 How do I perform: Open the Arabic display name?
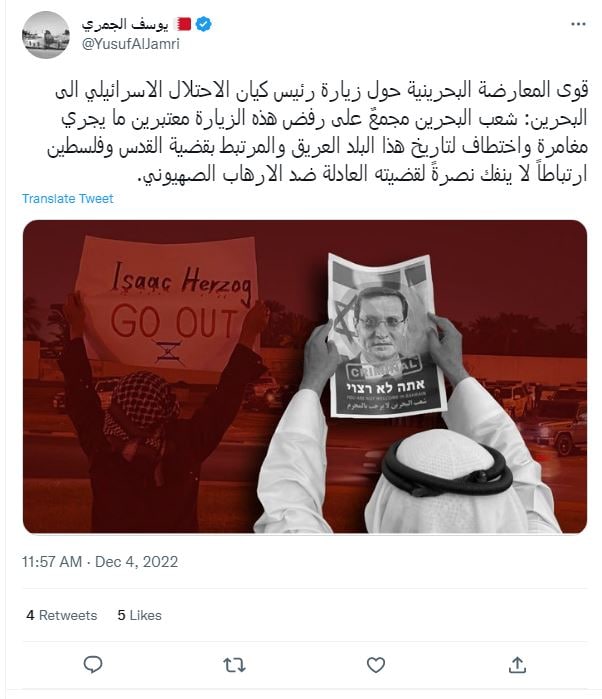(125, 24)
